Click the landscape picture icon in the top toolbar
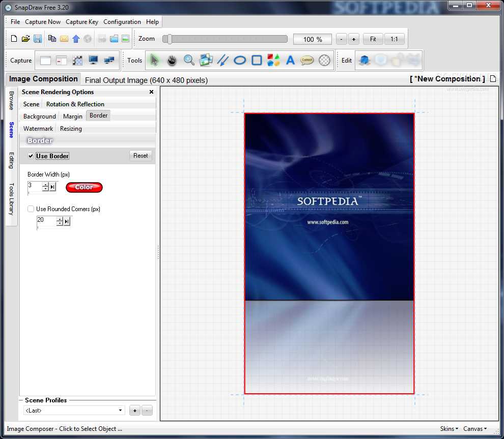 click(126, 39)
